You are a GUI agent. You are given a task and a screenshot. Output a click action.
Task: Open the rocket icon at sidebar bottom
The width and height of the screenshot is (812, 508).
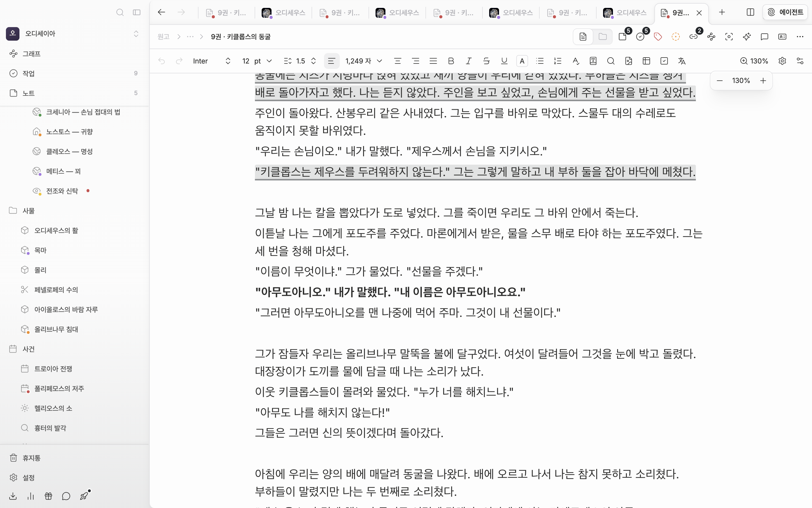point(84,496)
